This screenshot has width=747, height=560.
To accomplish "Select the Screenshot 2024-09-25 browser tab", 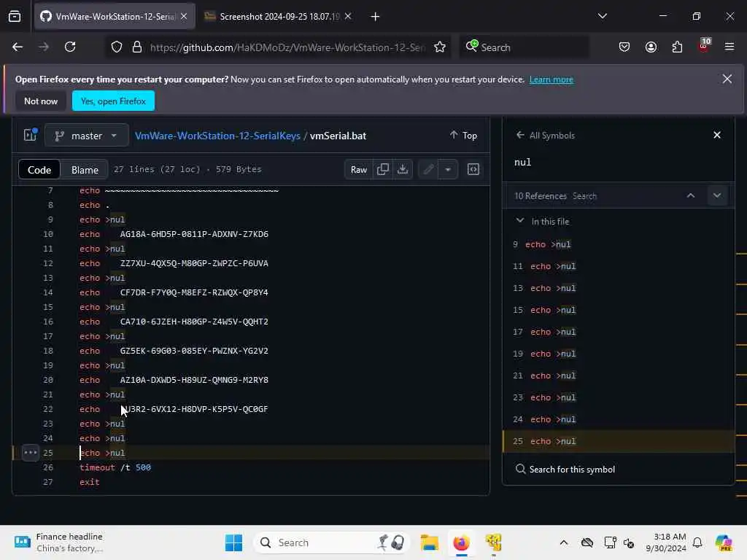I will tap(279, 17).
